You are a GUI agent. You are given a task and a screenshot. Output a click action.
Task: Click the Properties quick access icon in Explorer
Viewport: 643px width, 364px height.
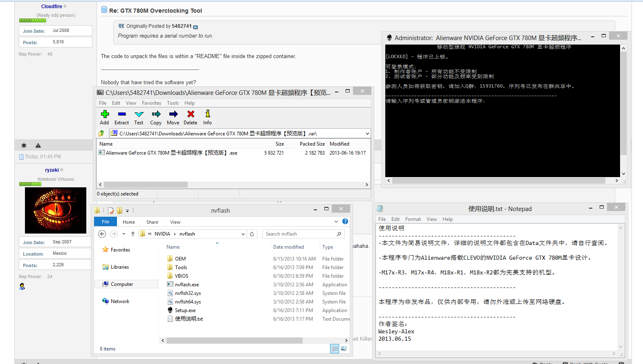click(111, 211)
